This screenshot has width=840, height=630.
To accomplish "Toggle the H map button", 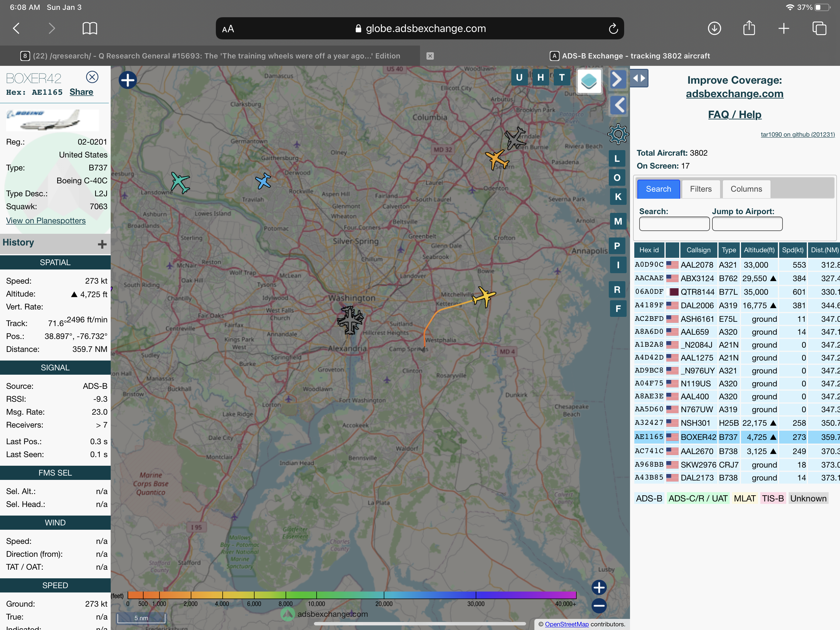I will tap(541, 78).
